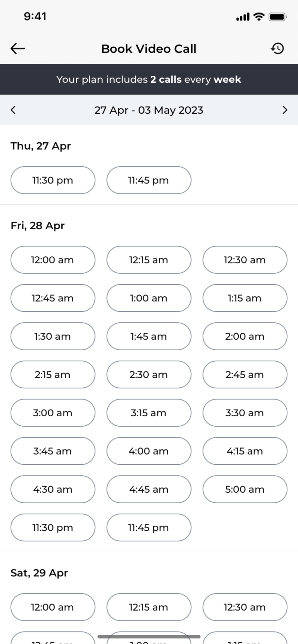Choose the Friday 3:15 am slot
Viewport: 298px width, 644px height.
pyautogui.click(x=149, y=413)
